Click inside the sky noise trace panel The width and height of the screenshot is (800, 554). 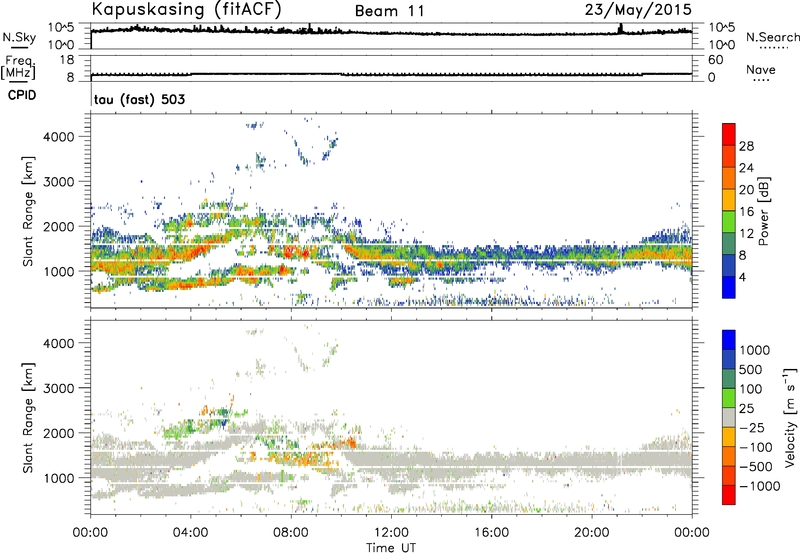[391, 36]
